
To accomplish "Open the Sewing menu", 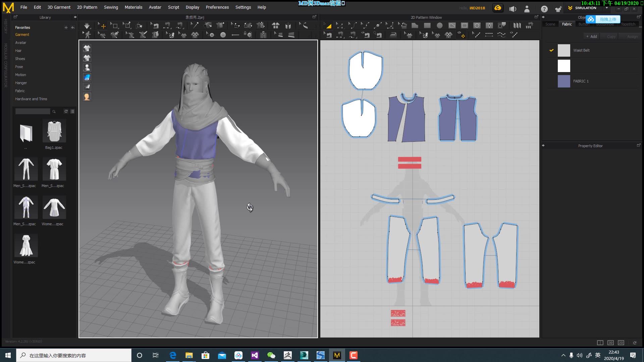I will pos(111,7).
